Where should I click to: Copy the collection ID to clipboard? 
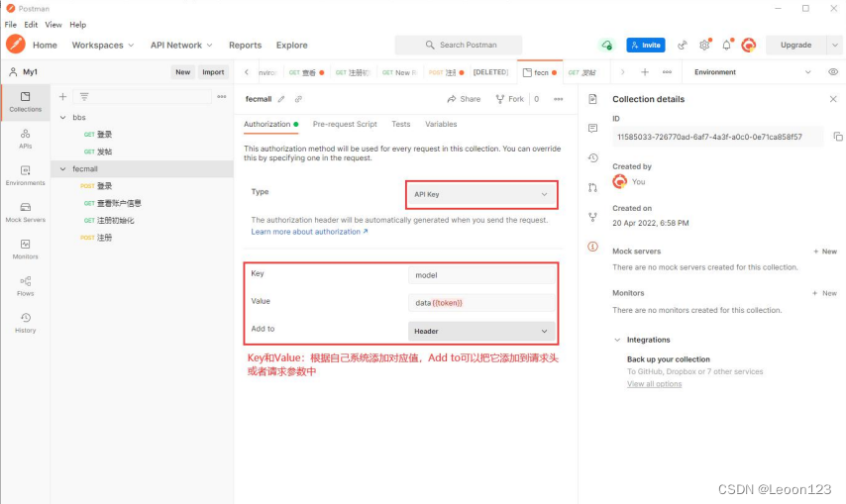click(838, 137)
